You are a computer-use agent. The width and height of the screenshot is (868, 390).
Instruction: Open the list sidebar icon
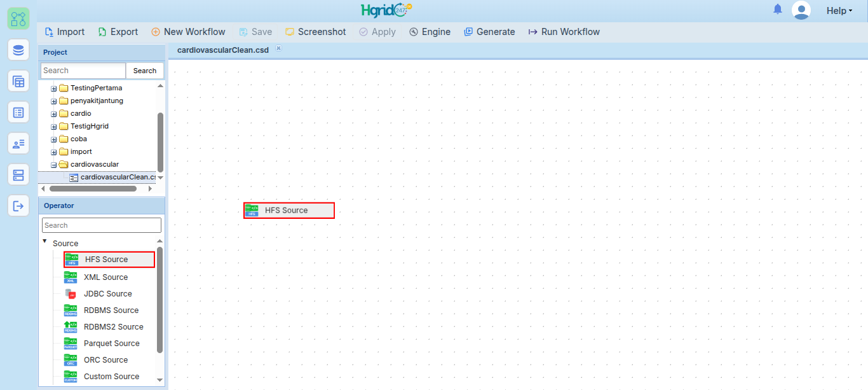click(x=18, y=112)
